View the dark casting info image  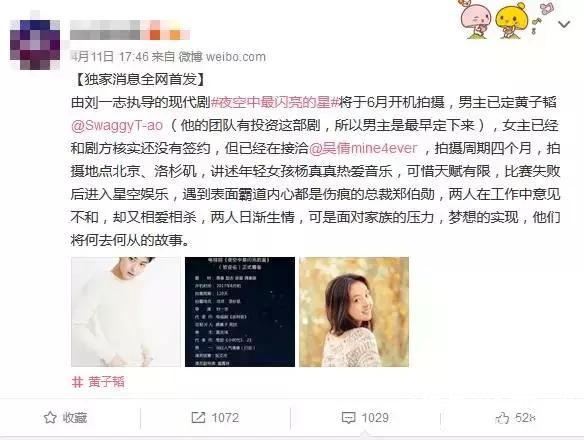click(x=240, y=312)
